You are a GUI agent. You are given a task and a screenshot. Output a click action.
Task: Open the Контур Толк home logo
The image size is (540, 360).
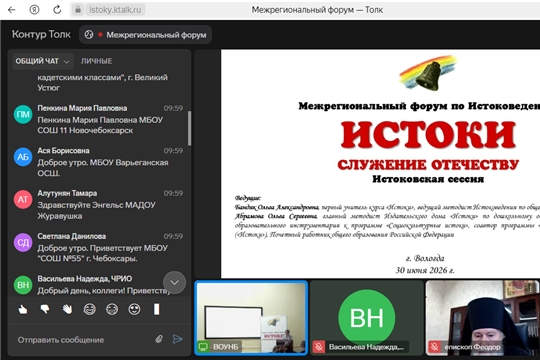(x=41, y=34)
